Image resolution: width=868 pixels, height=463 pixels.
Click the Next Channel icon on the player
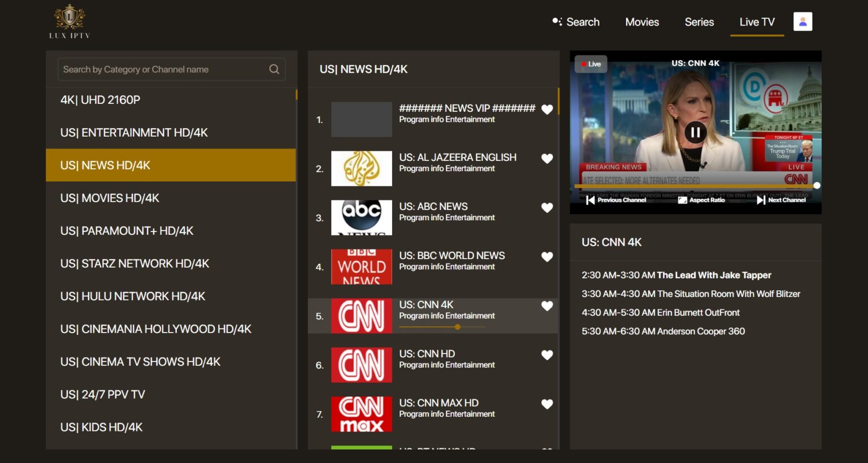click(759, 200)
